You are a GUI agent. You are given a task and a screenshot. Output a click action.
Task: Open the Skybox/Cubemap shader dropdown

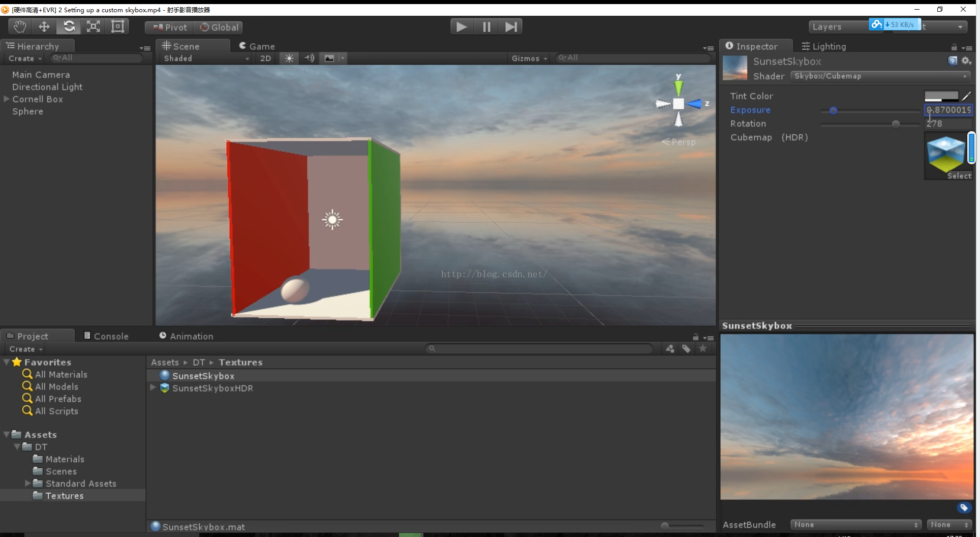[879, 76]
